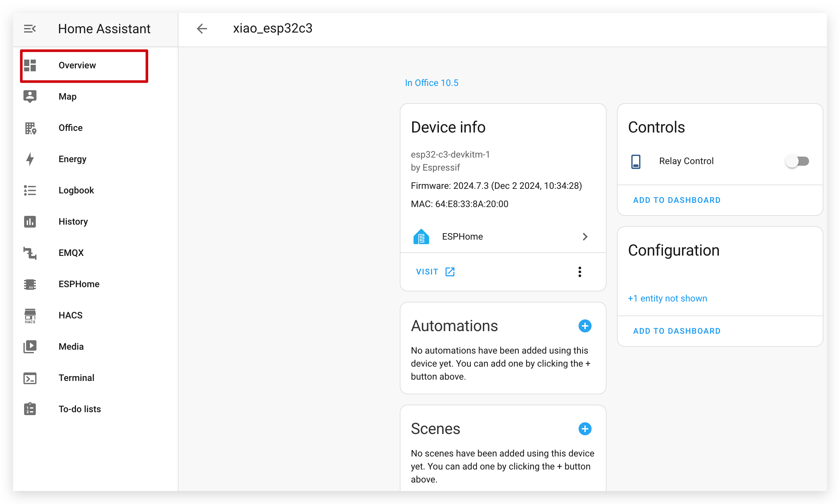Select Logbook in the sidebar
This screenshot has height=504, width=840.
[x=95, y=190]
